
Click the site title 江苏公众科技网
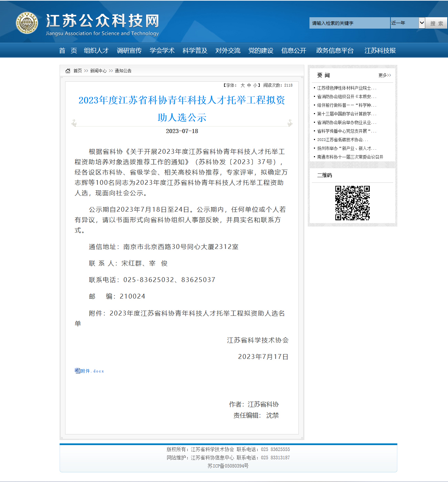click(x=102, y=21)
